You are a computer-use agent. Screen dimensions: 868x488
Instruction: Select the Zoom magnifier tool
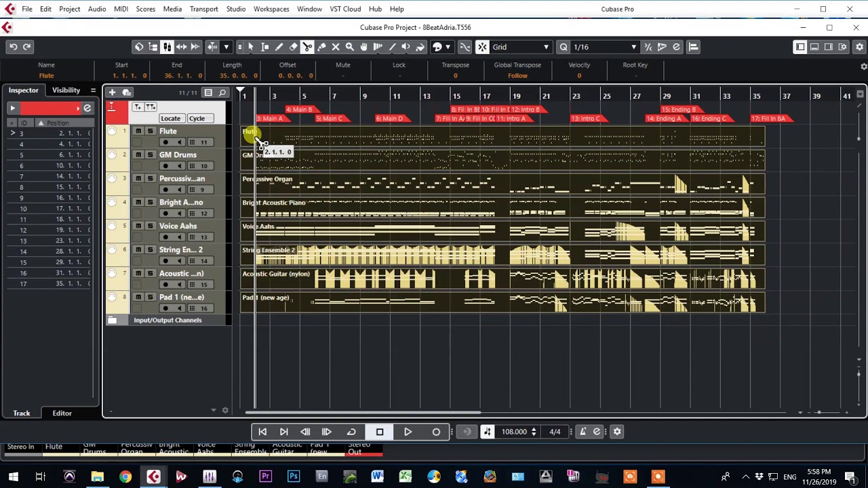[350, 47]
